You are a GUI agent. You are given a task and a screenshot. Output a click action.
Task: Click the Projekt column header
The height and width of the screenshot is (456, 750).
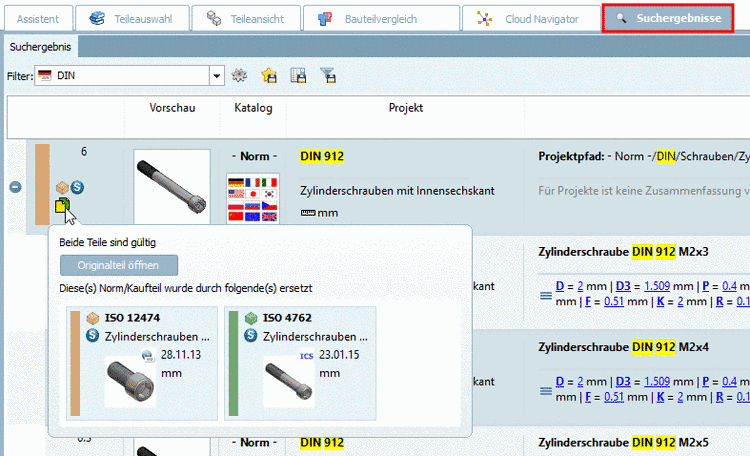pyautogui.click(x=406, y=108)
